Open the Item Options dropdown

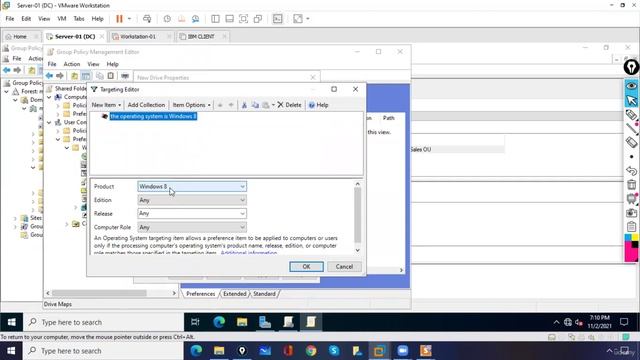coord(191,105)
